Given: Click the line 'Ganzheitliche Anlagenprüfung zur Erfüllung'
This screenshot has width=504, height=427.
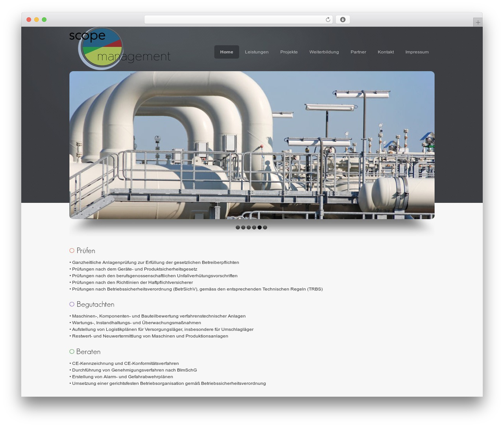Looking at the screenshot, I should (154, 262).
